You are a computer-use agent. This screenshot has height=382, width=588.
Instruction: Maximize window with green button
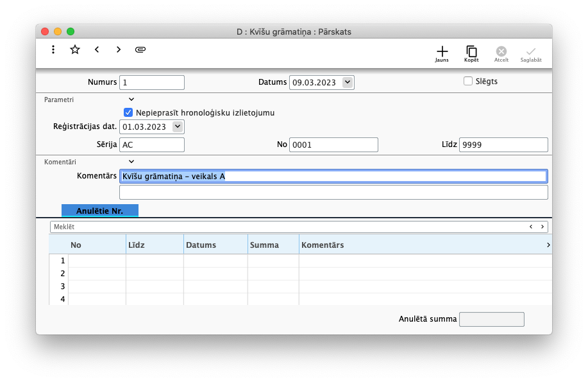coord(71,31)
